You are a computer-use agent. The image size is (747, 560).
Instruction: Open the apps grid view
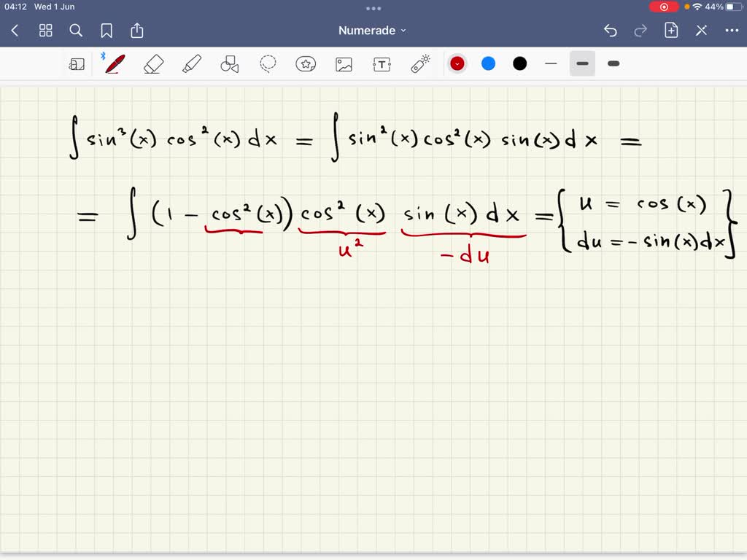[45, 31]
